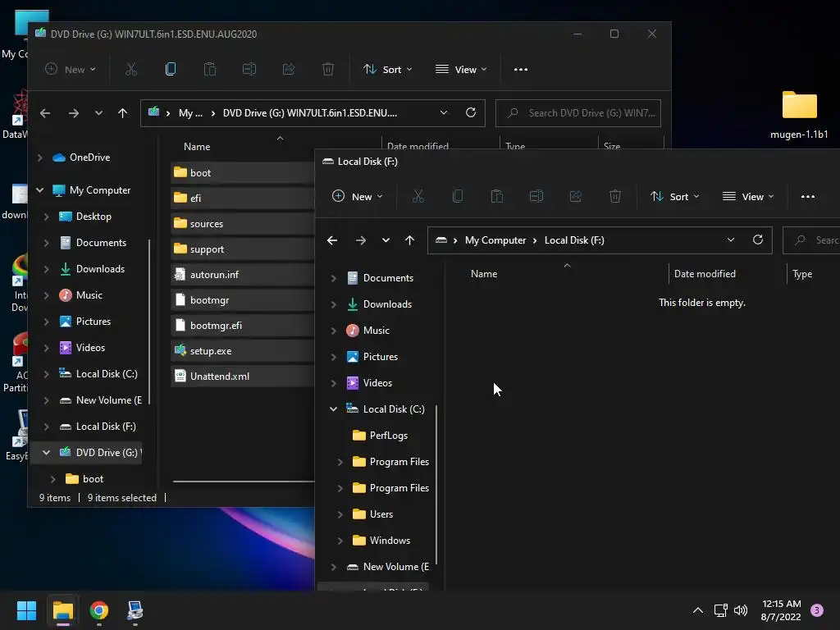Click F: window sidebar vertical scrollbar
The width and height of the screenshot is (840, 630).
[436, 485]
